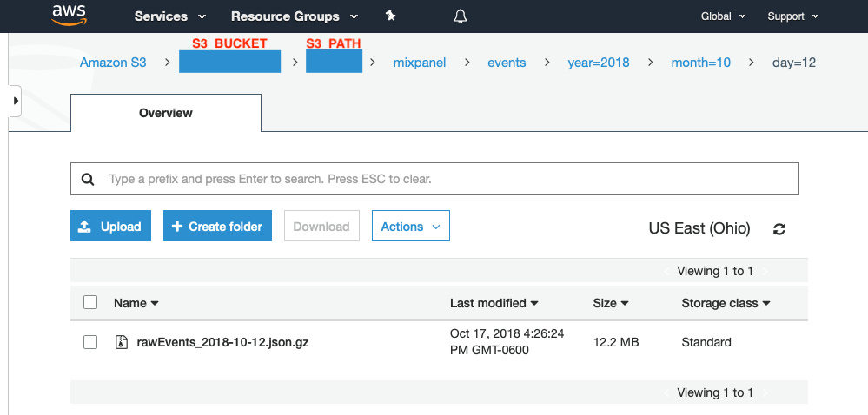Screen dimensions: 868x415
Task: Click next-page arrow in the top pager
Action: coord(765,271)
